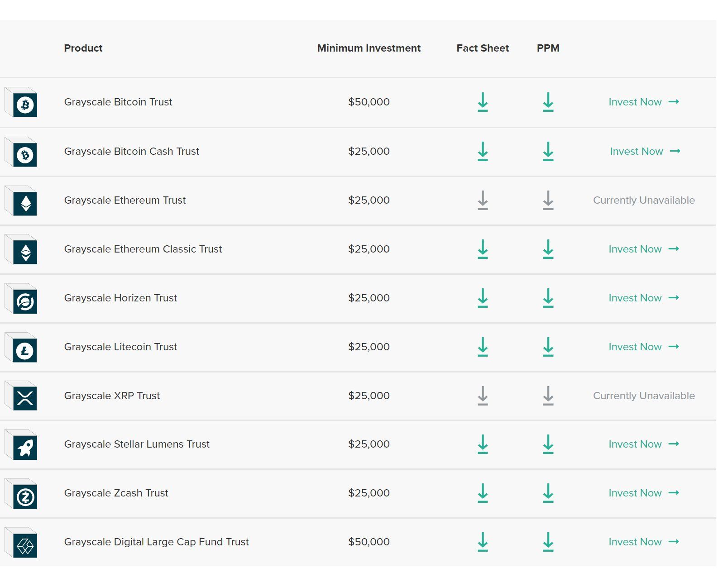
Task: Invest Now in Digital Large Cap Fund
Action: coord(644,542)
